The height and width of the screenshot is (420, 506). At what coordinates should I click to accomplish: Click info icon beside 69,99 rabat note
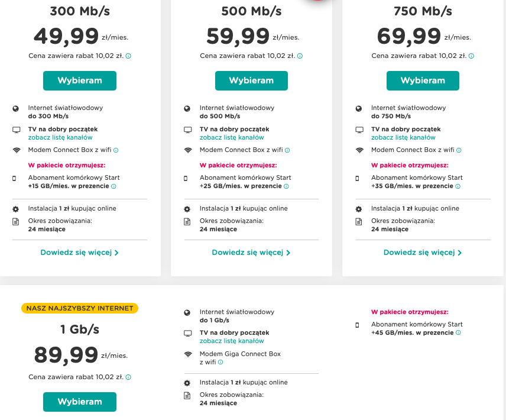[x=471, y=56]
